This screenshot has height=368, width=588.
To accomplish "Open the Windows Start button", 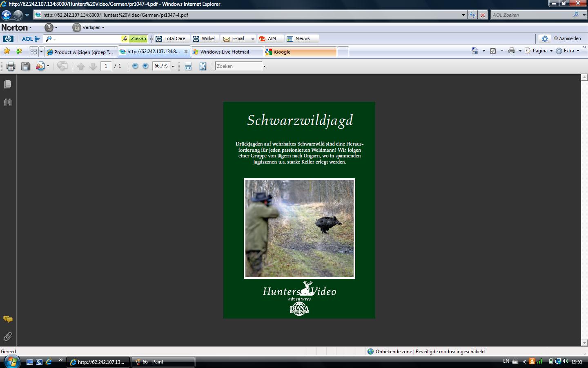I will click(x=11, y=361).
